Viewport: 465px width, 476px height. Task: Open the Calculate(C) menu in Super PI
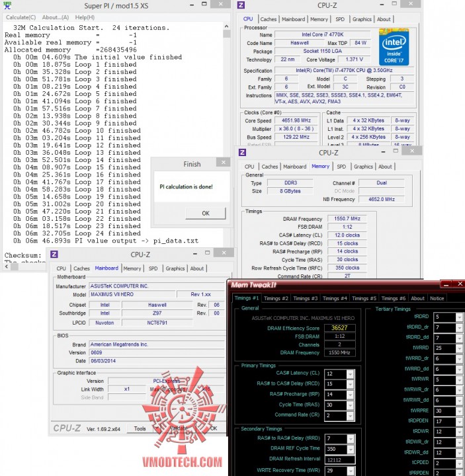pos(21,17)
